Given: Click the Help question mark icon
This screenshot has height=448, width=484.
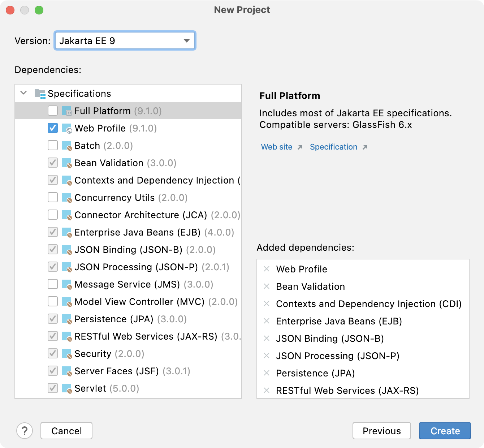Looking at the screenshot, I should pyautogui.click(x=25, y=431).
